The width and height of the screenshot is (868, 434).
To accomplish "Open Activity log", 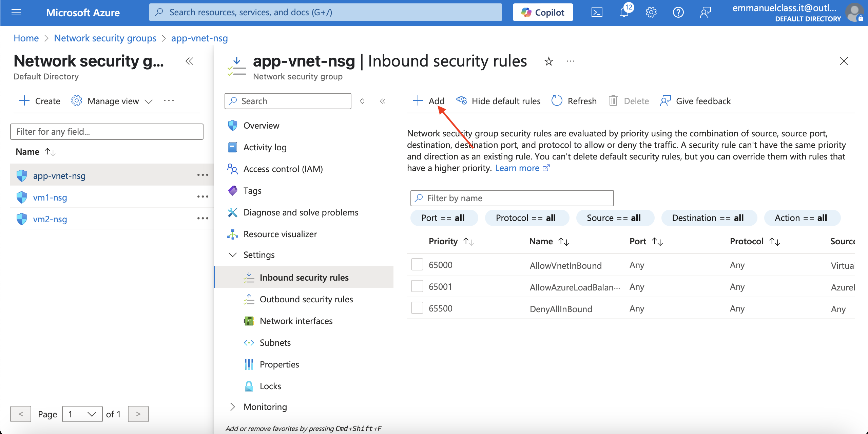I will pos(265,147).
